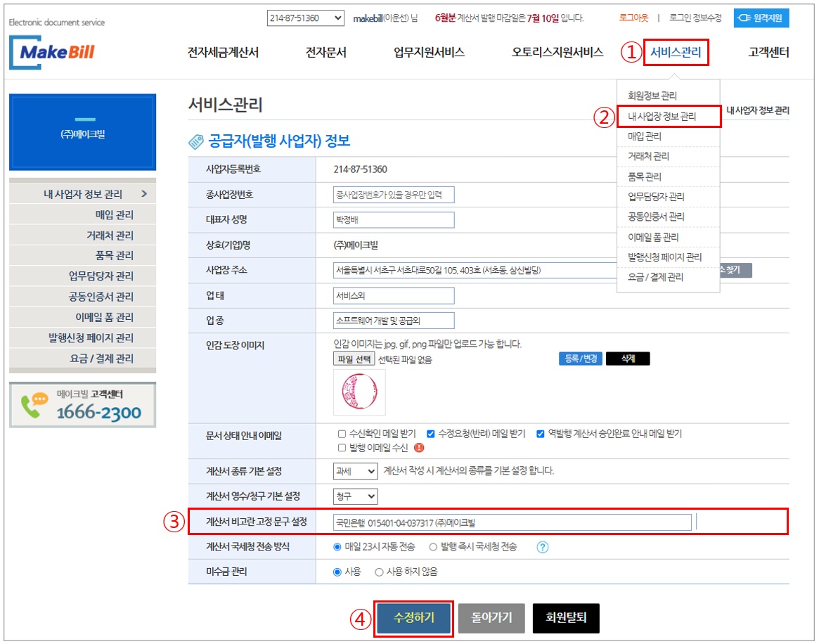Click 거래처 관리 in left sidebar
This screenshot has height=644, width=819.
pos(82,236)
